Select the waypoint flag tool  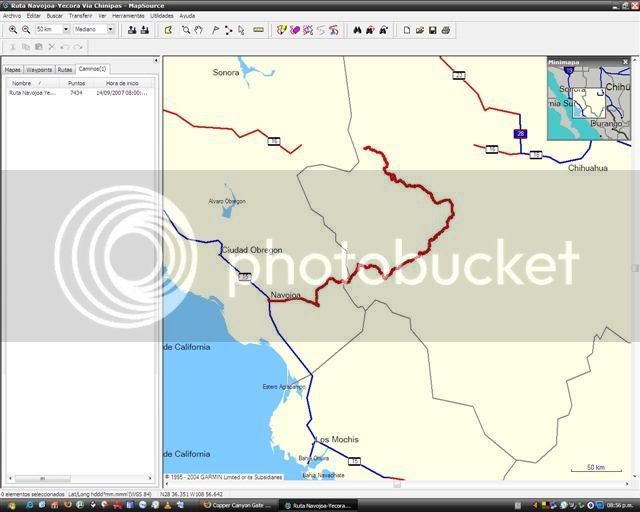(215, 30)
